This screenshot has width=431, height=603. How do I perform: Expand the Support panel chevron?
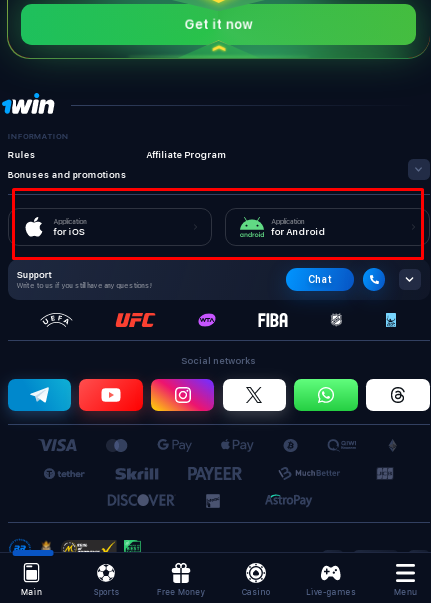[x=409, y=280]
